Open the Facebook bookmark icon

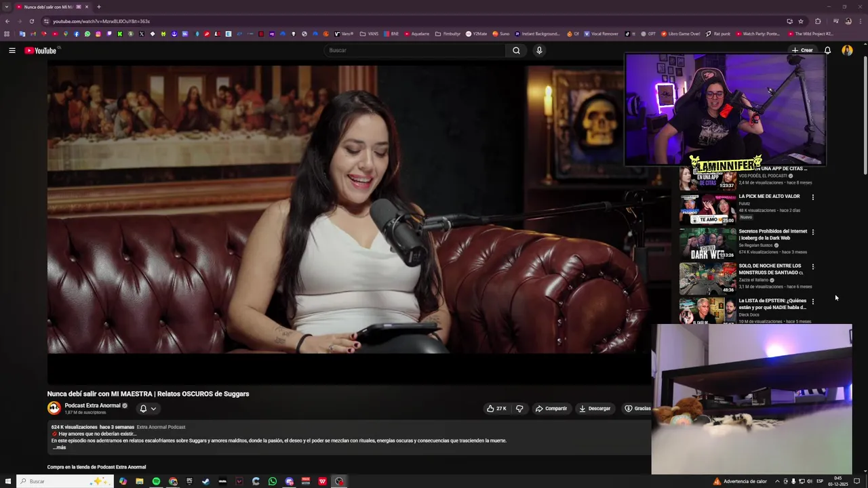tap(77, 34)
